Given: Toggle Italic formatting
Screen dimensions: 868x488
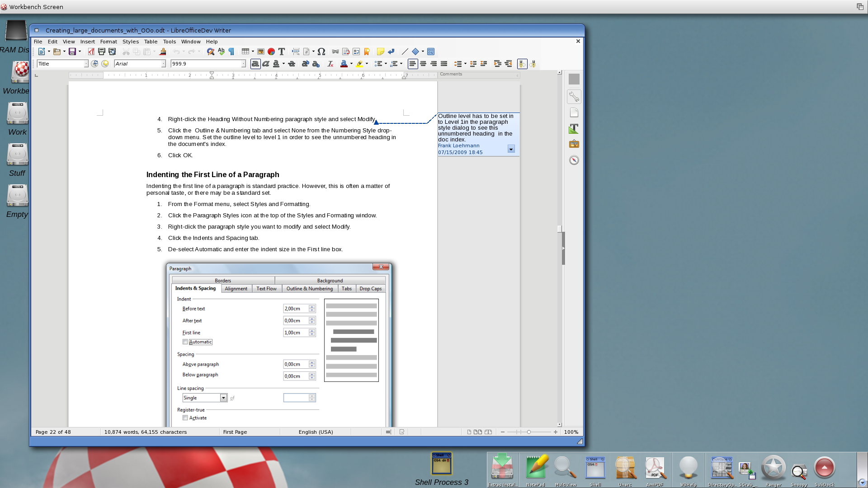Looking at the screenshot, I should 266,64.
